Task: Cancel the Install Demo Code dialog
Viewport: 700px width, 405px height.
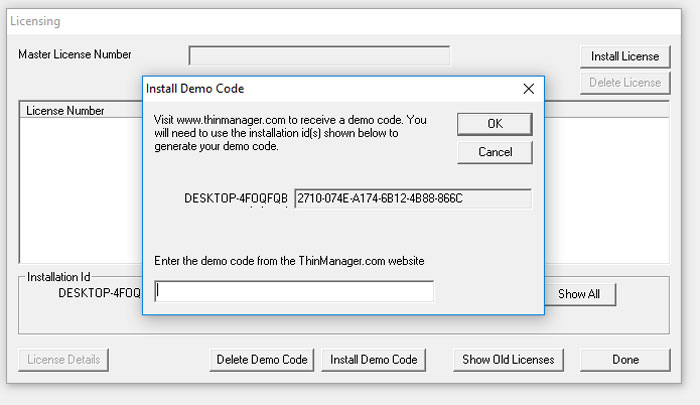Action: (495, 152)
